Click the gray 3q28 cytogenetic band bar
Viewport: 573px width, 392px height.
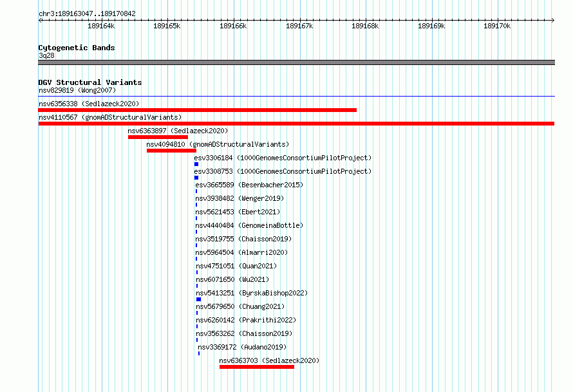(x=296, y=62)
